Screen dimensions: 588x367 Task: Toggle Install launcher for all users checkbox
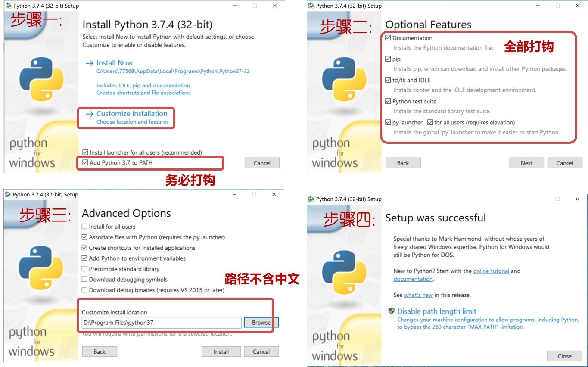point(85,152)
